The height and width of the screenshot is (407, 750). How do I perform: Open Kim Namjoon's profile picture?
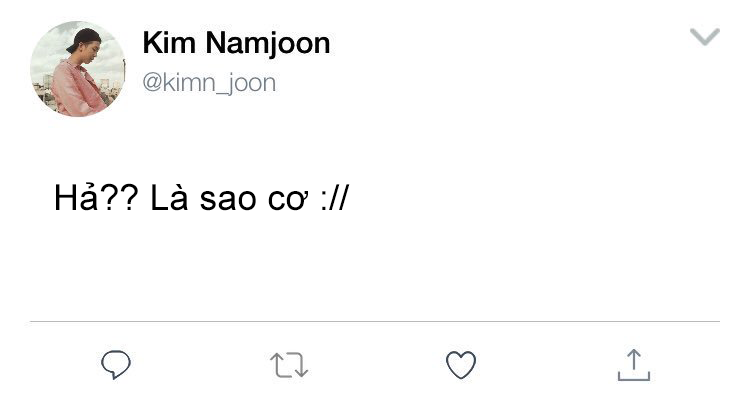tap(78, 69)
